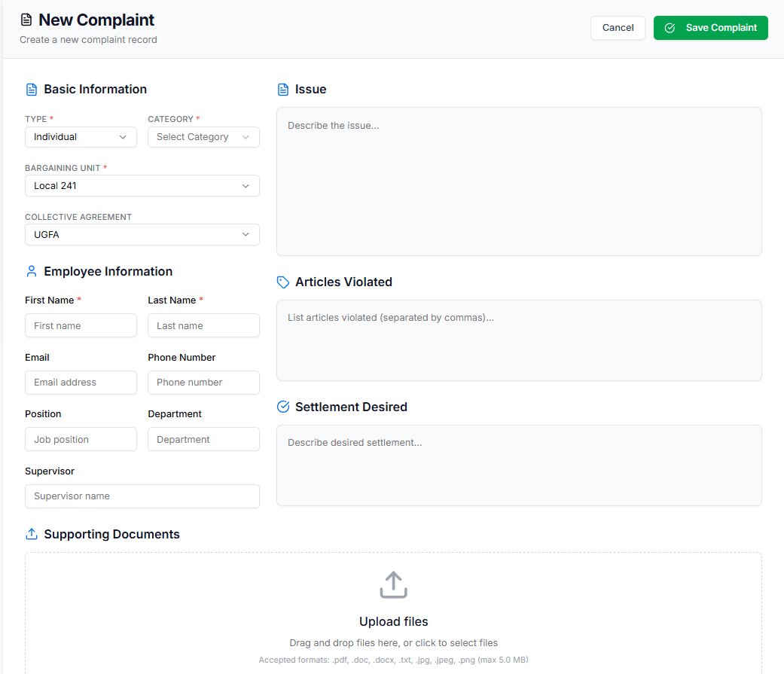The height and width of the screenshot is (674, 784).
Task: Click the Cancel button
Action: click(618, 27)
